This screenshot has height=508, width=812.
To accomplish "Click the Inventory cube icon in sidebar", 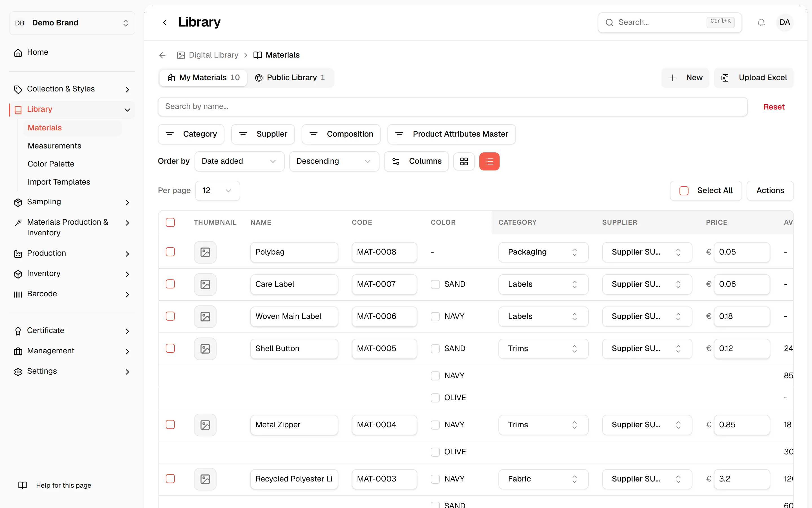I will tap(18, 274).
